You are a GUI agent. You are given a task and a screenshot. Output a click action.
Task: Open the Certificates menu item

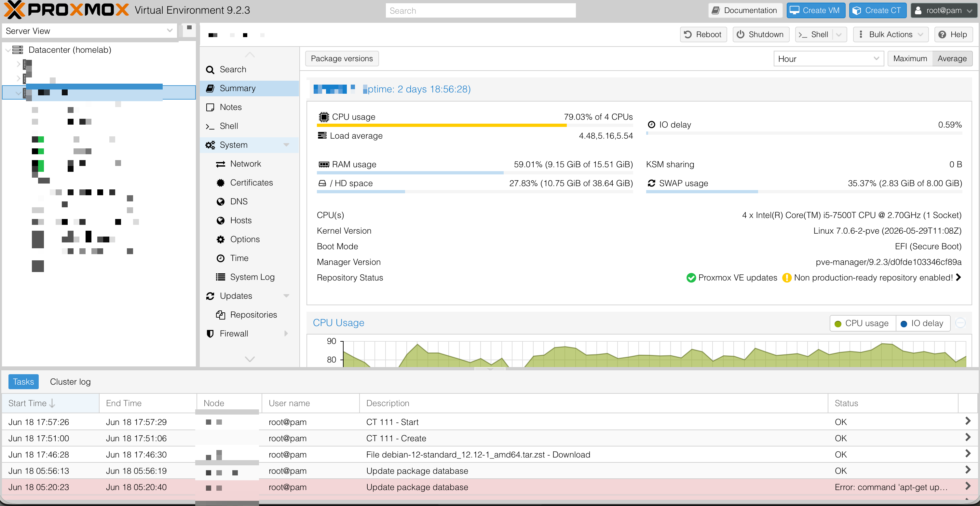[250, 183]
